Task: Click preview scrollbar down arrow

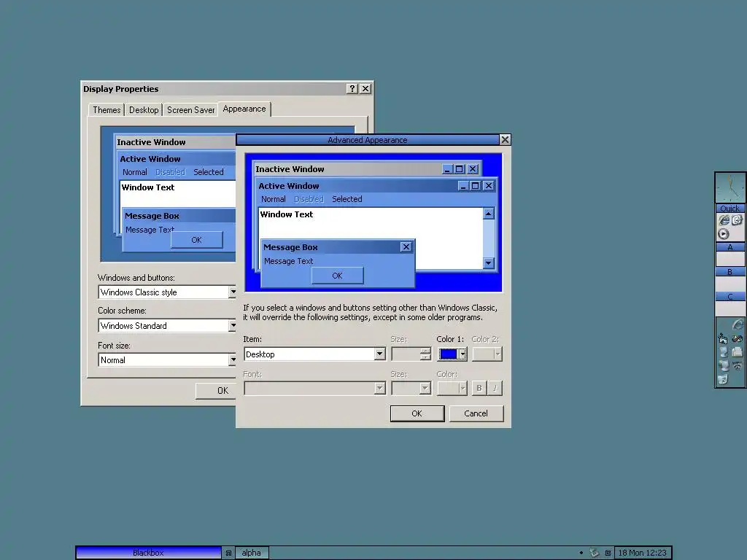Action: pos(488,262)
